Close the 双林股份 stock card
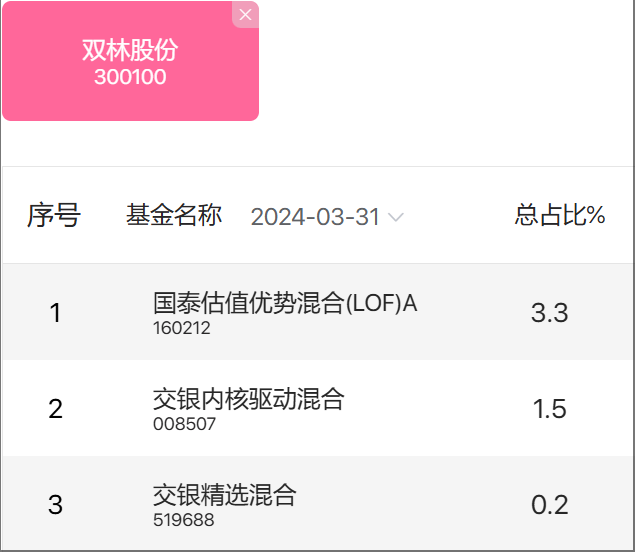The image size is (635, 552). pos(245,15)
